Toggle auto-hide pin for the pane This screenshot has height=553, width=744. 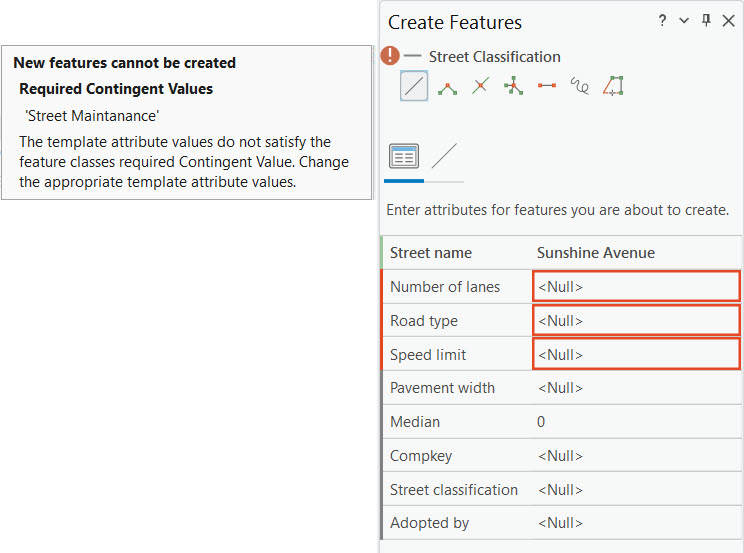point(706,21)
